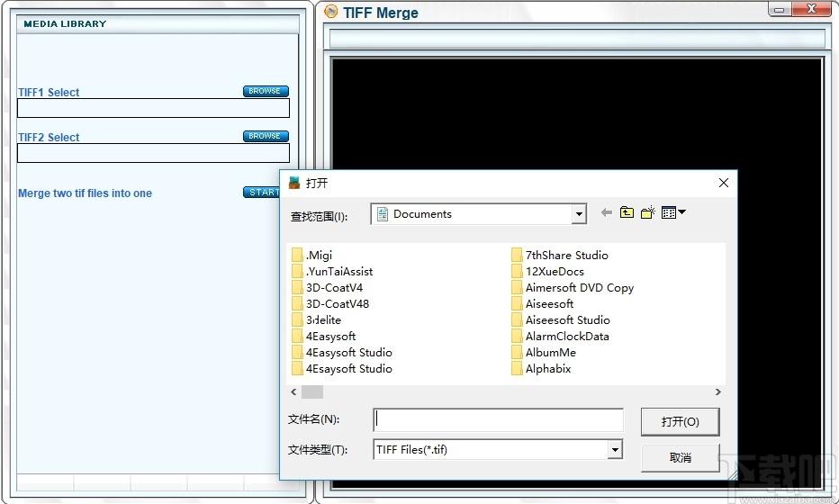Minimize the TIFF Merge window
839x504 pixels.
point(779,9)
